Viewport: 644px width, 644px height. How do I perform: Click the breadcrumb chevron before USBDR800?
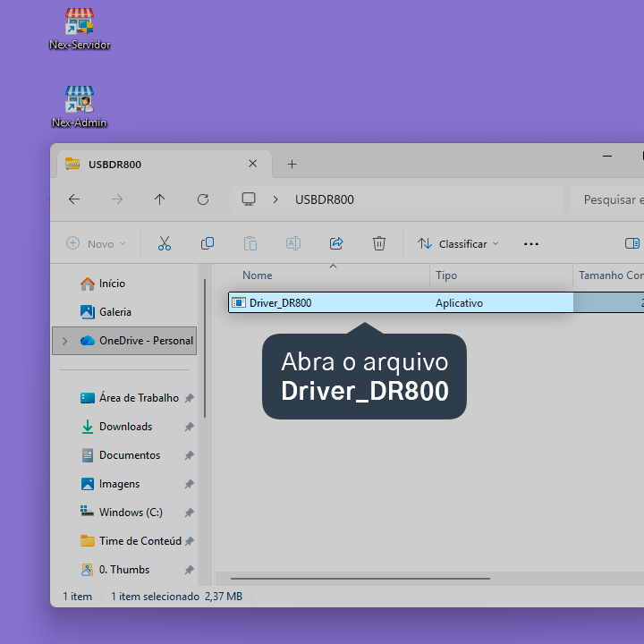point(275,199)
